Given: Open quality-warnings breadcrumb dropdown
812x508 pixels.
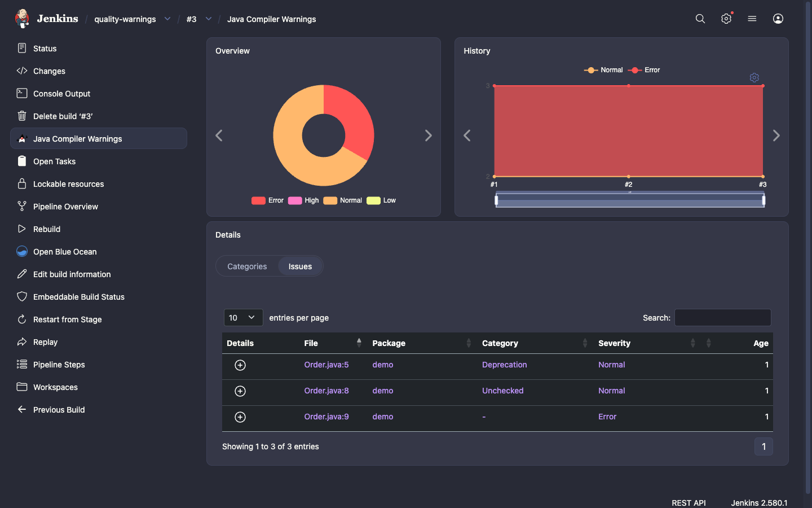Looking at the screenshot, I should 167,19.
